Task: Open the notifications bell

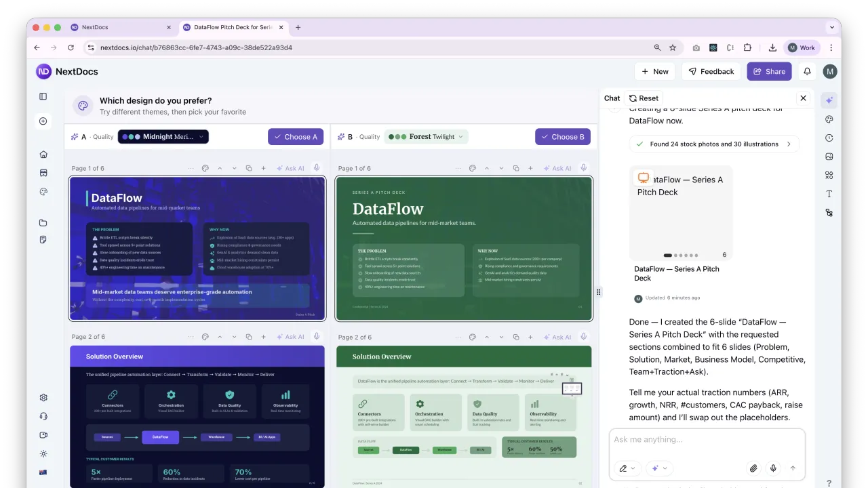Action: coord(807,71)
